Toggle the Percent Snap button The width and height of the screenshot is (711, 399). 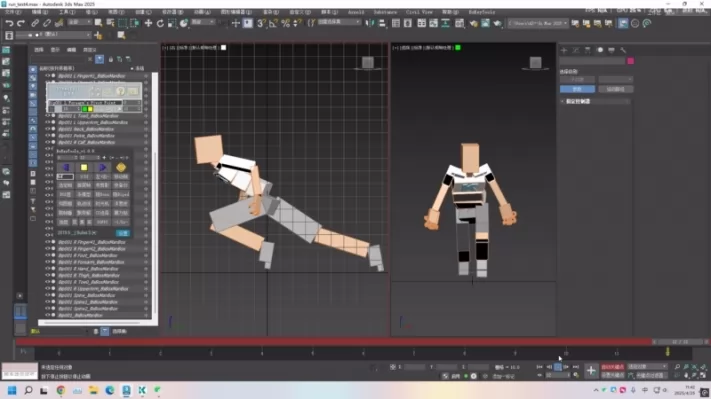(285, 23)
